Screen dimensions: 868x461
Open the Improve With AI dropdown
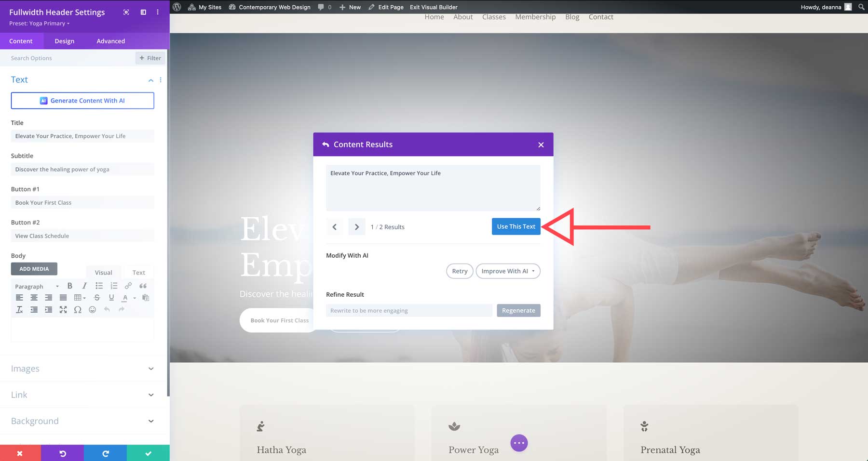[508, 271]
